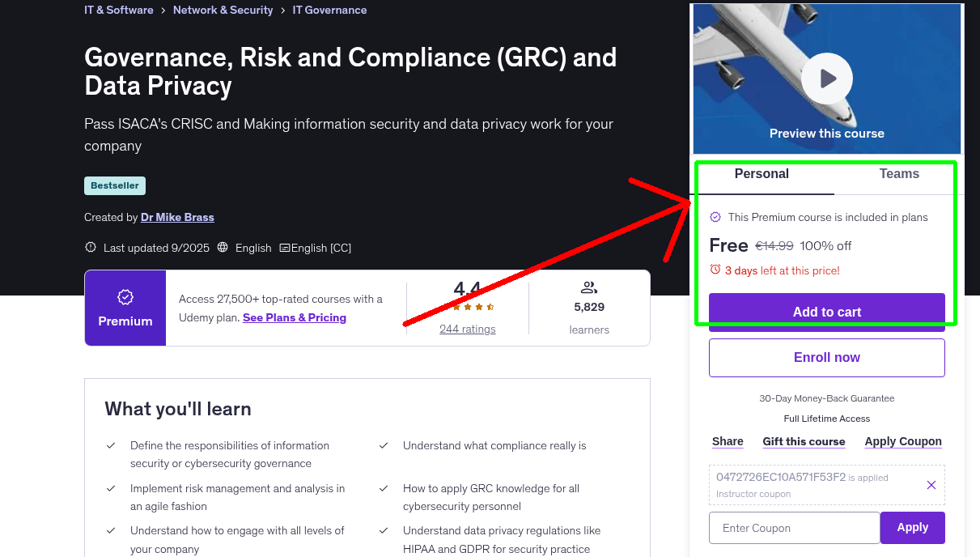This screenshot has width=980, height=557.
Task: Select the Personal tab
Action: [762, 173]
